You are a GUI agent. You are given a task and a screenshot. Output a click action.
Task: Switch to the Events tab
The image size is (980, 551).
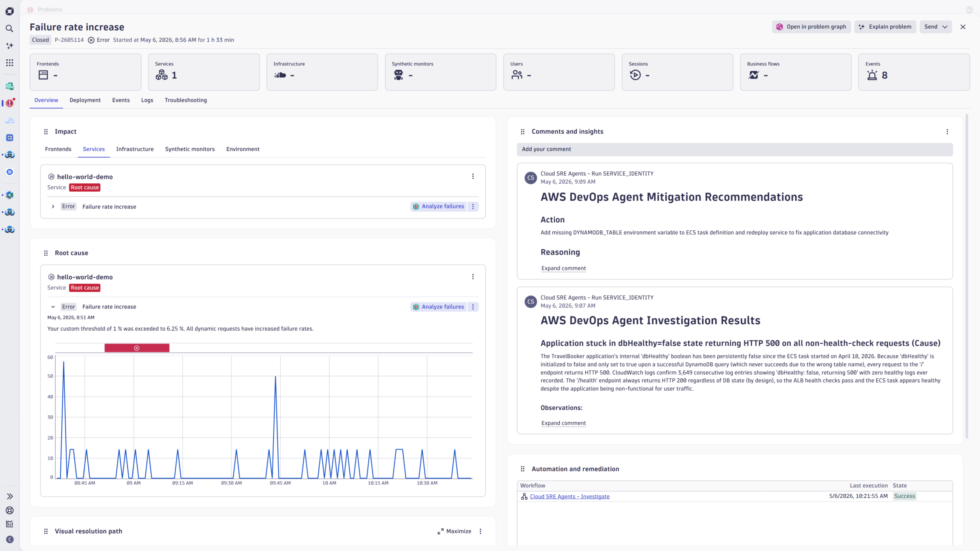[121, 100]
